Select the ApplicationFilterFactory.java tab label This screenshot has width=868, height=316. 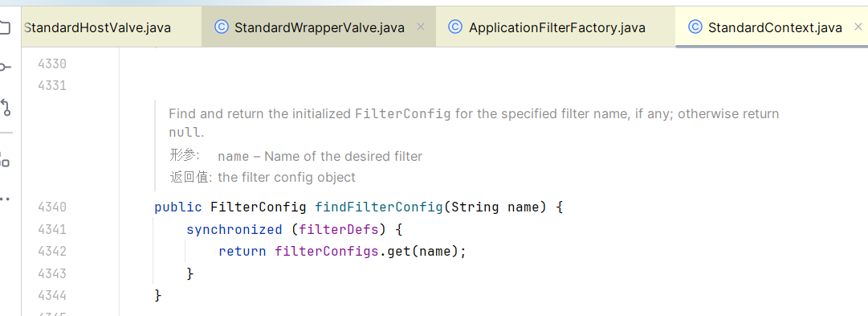[x=557, y=27]
